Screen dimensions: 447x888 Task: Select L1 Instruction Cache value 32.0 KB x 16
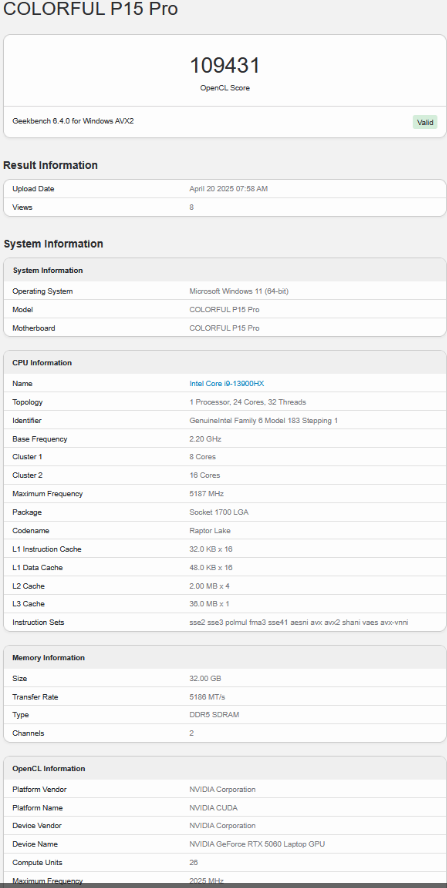pyautogui.click(x=211, y=549)
